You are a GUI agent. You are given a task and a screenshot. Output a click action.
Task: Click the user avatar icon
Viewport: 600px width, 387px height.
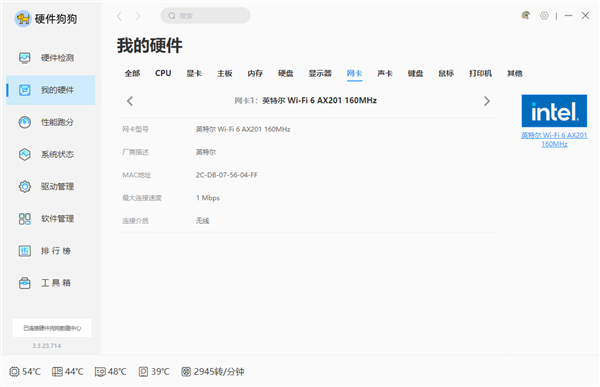(526, 15)
